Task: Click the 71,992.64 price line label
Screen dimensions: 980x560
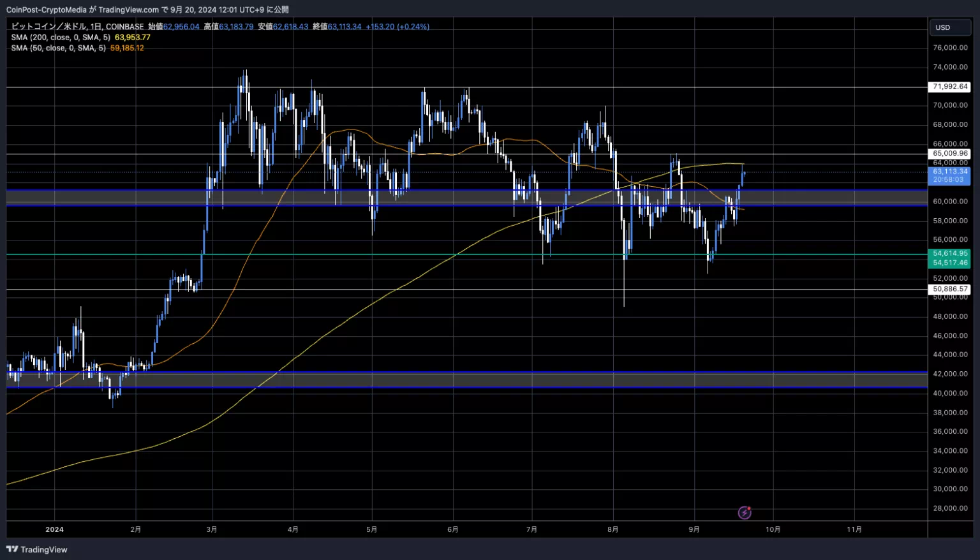Action: [950, 87]
